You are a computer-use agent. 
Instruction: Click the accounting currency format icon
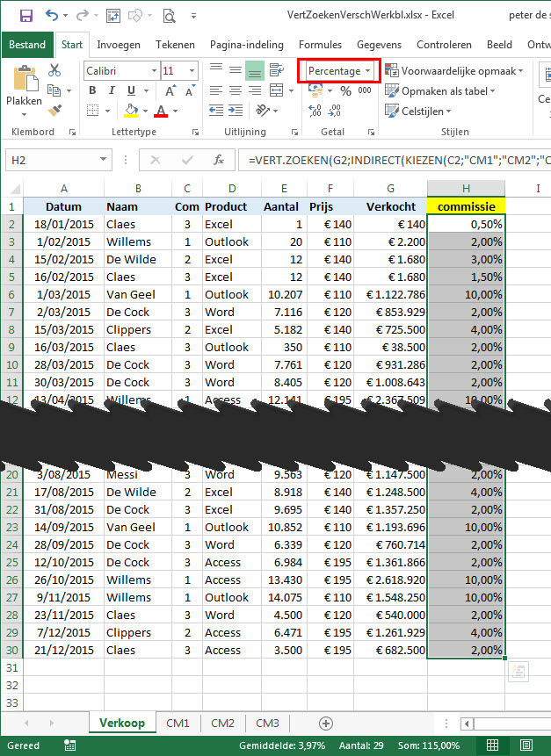315,90
